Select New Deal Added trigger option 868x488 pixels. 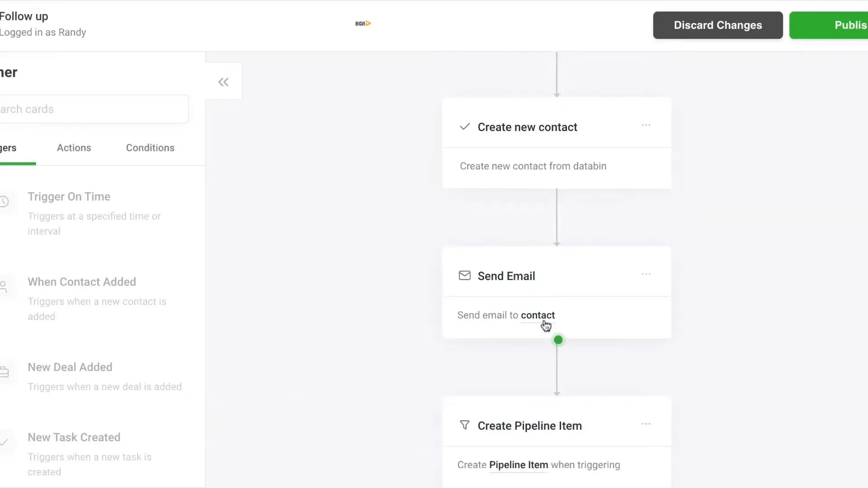[70, 366]
